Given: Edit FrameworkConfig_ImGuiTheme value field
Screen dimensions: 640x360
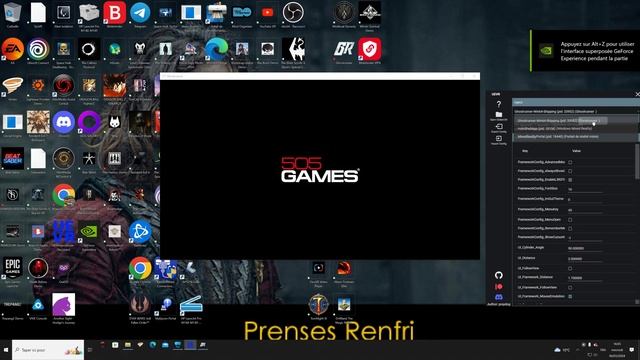Looking at the screenshot, I should (584, 199).
